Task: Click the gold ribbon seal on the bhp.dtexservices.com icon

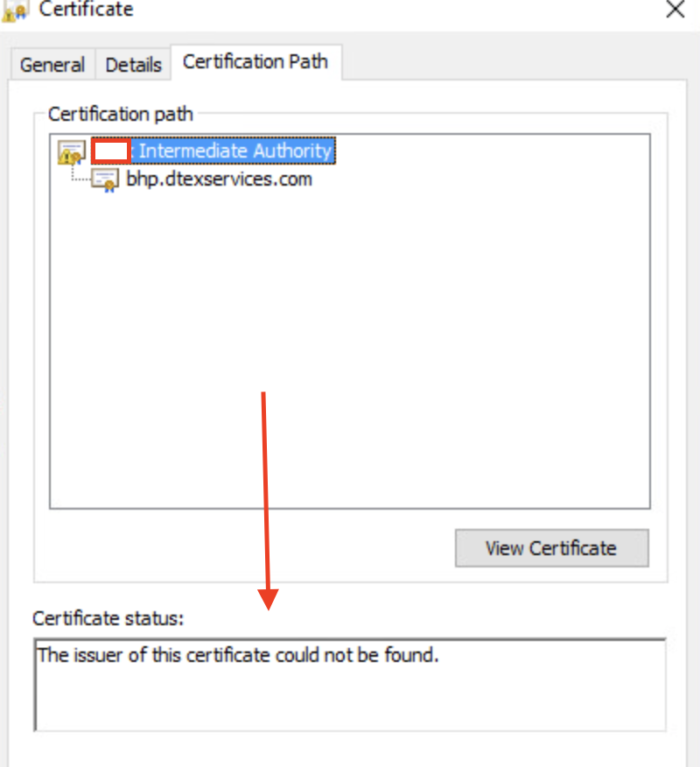Action: click(x=109, y=185)
